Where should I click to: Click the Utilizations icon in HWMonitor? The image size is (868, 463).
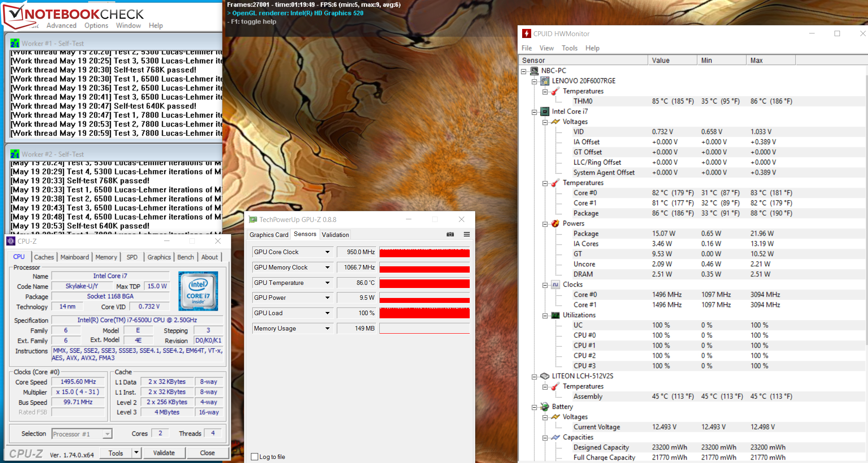[x=556, y=315]
